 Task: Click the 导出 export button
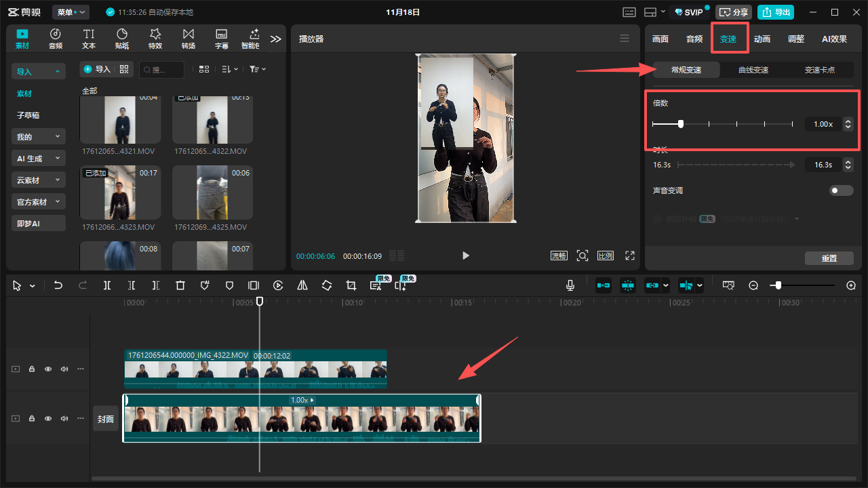776,12
